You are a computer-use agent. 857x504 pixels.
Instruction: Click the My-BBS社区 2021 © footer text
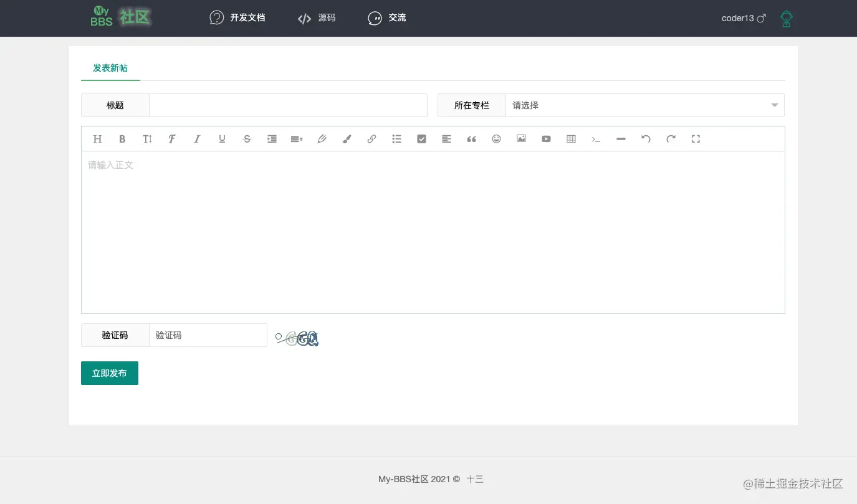click(419, 479)
